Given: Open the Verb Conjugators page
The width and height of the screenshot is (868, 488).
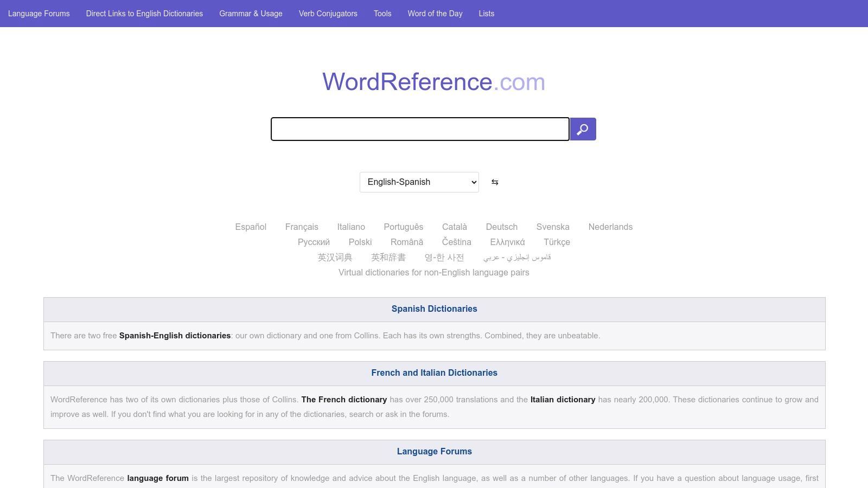Looking at the screenshot, I should 328,14.
